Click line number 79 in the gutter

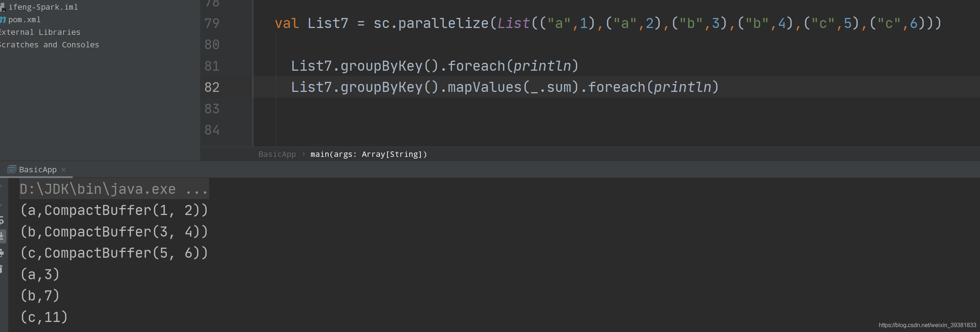coord(212,23)
